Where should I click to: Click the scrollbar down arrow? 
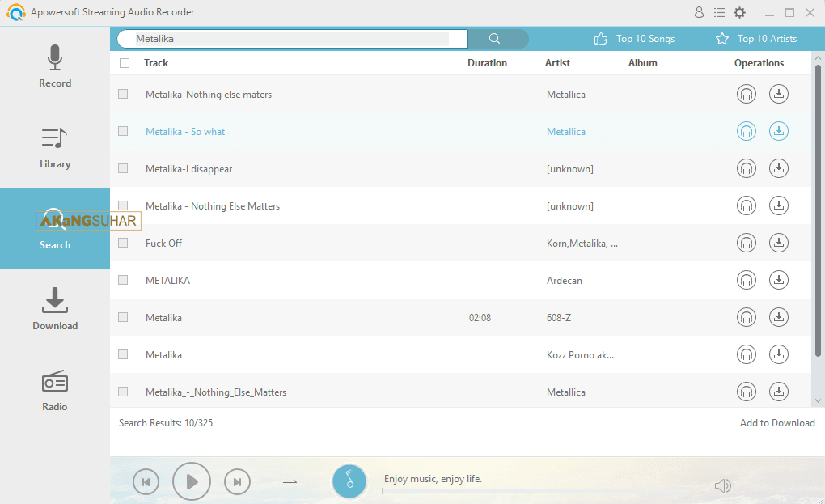point(818,401)
